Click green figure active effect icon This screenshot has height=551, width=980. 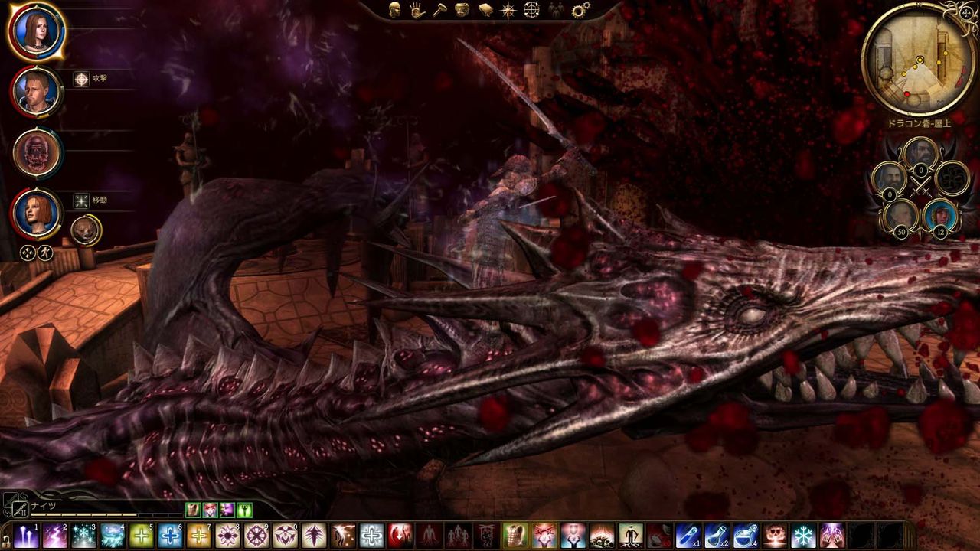244,510
